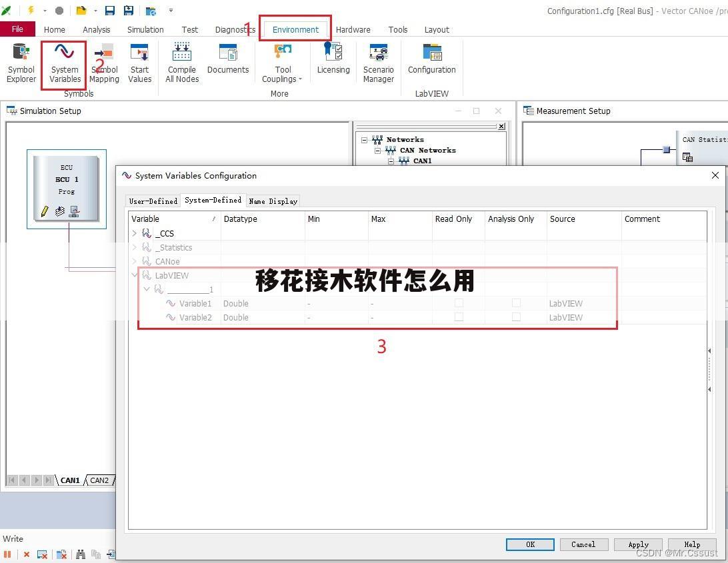
Task: Toggle Read Only for Variable2
Action: point(459,317)
